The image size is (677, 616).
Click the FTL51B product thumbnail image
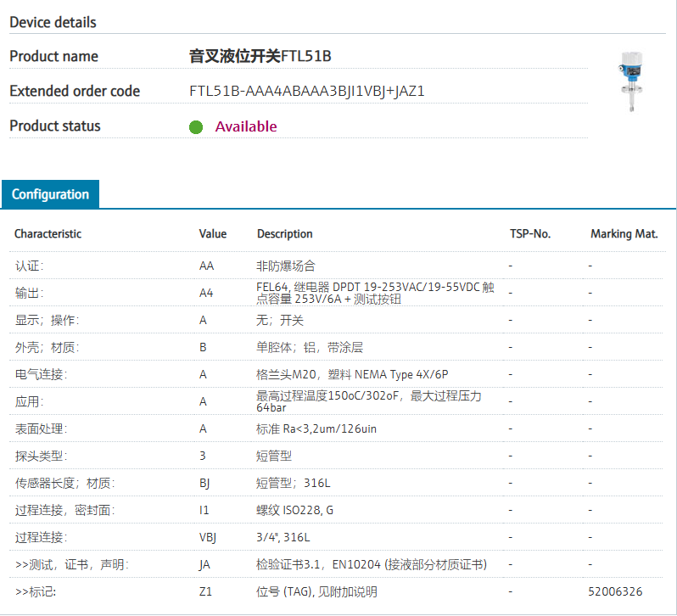[x=634, y=82]
